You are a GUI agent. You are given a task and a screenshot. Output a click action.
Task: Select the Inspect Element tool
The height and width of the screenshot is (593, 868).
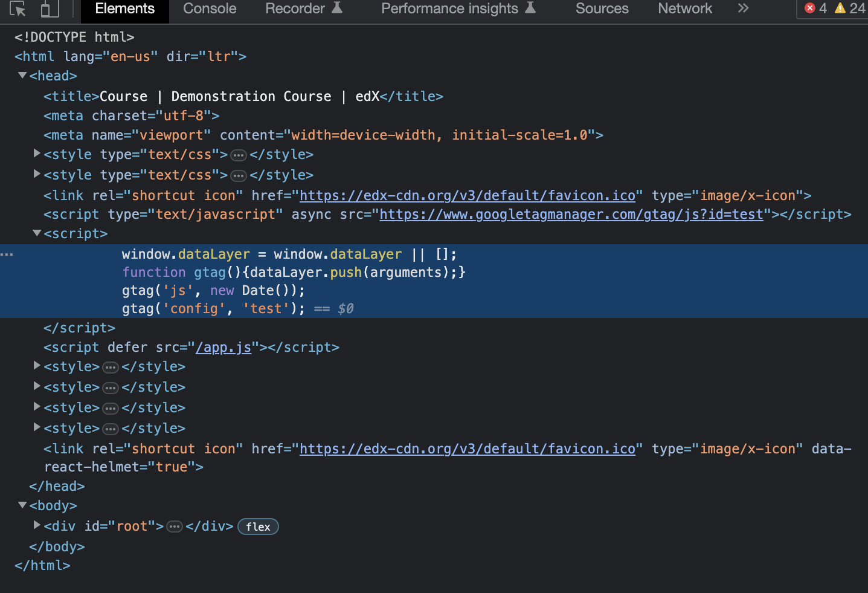18,8
